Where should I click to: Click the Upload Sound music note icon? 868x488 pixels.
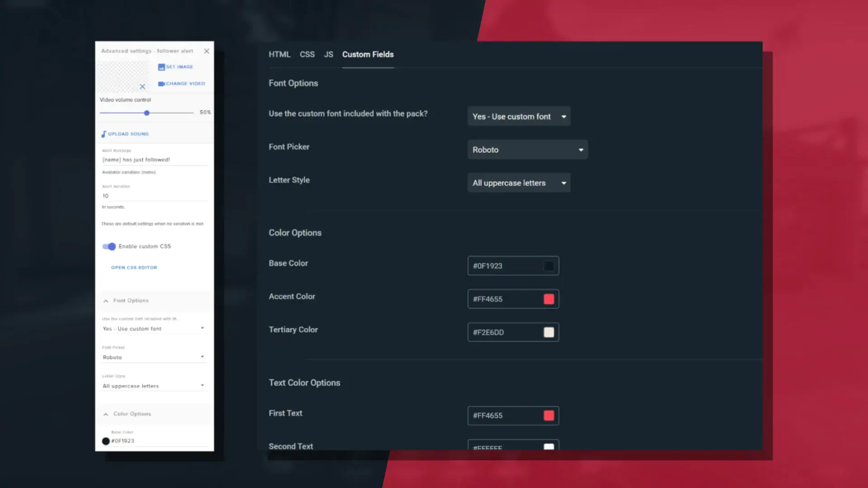coord(104,134)
